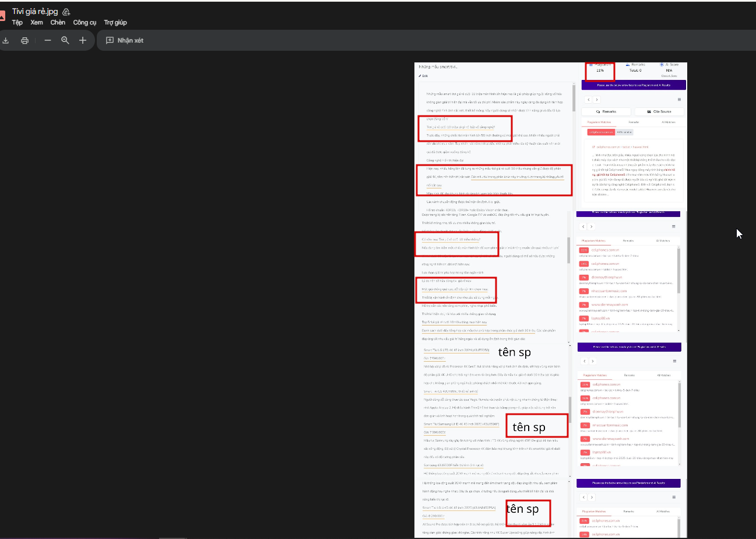Click the Edit link under document title

(423, 76)
